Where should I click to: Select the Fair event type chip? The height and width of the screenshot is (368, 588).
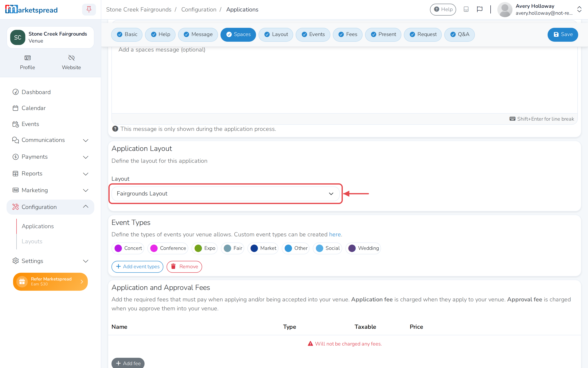(233, 248)
